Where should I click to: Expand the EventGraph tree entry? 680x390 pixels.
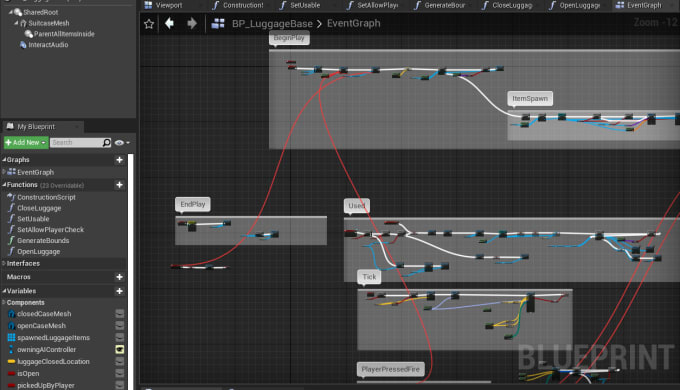pos(4,172)
